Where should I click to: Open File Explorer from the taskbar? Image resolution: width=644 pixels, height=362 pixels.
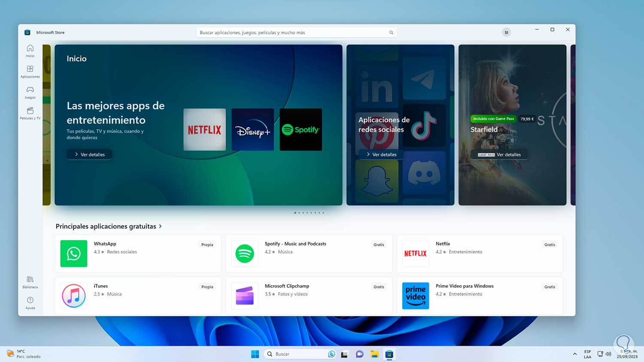pyautogui.click(x=374, y=354)
